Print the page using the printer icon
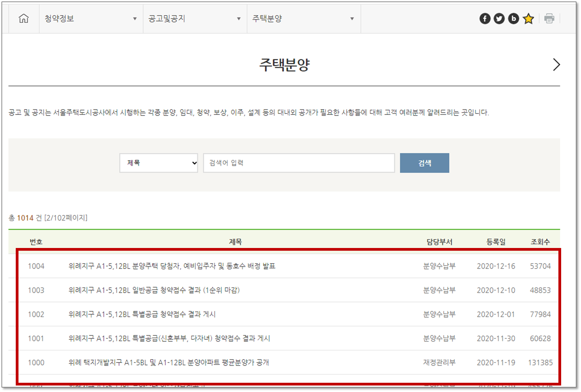The width and height of the screenshot is (581, 392). point(550,18)
